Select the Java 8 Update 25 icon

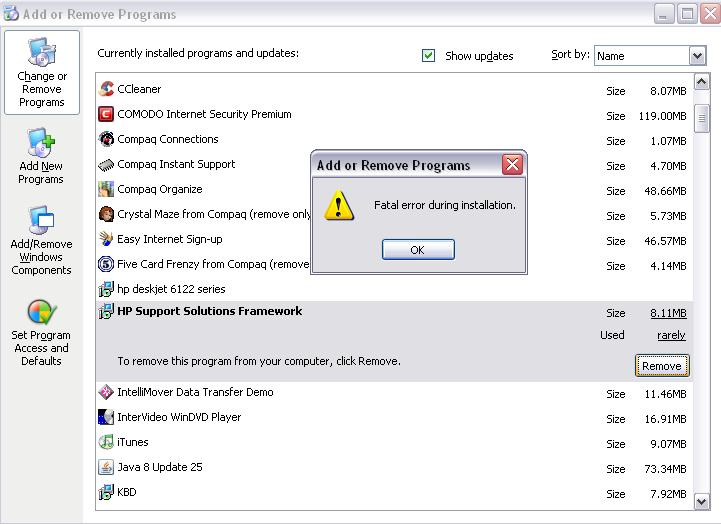click(106, 468)
